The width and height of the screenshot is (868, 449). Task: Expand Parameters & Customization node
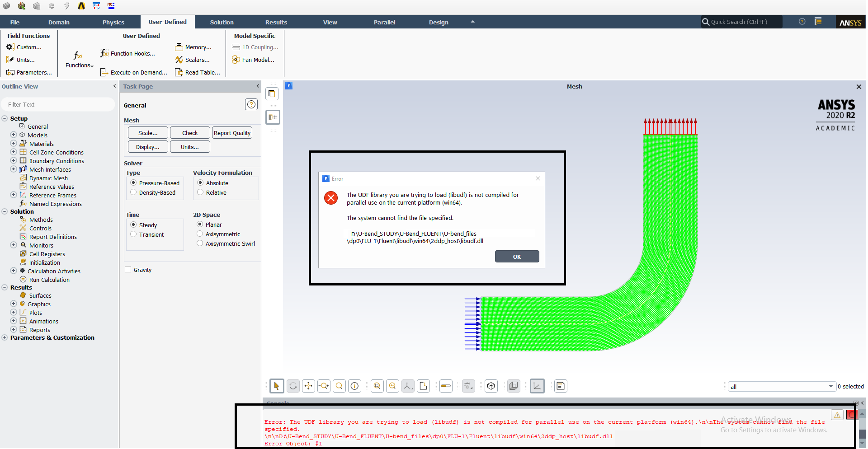(5, 337)
